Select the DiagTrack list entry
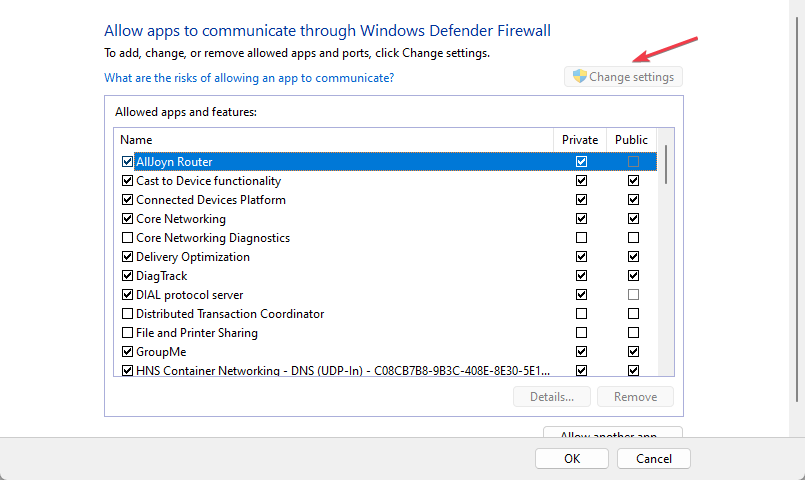805x480 pixels. (x=161, y=276)
